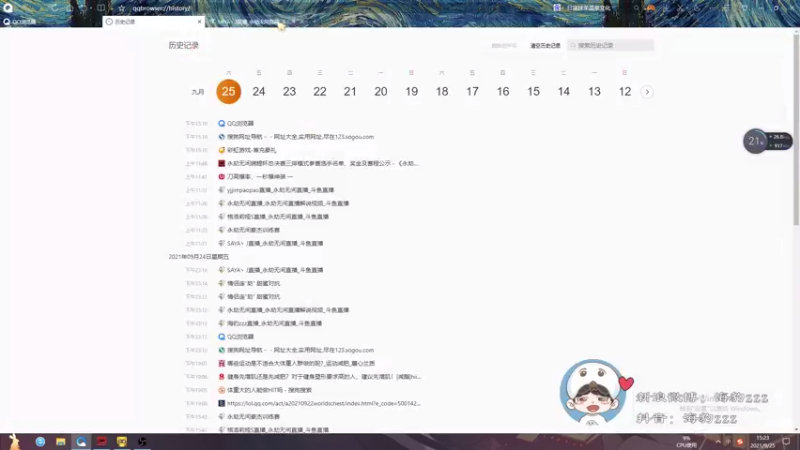Open the first 永劫无间鏖杰训练赛 history entry
The height and width of the screenshot is (450, 800).
click(253, 230)
